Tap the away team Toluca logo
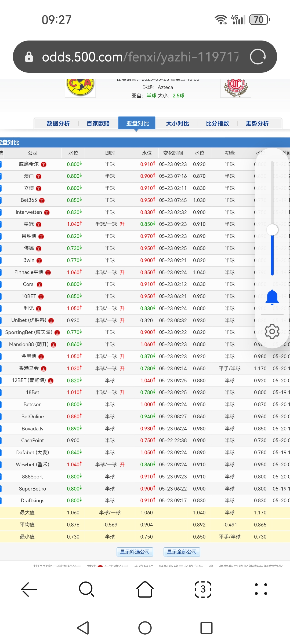The image size is (290, 644). coord(236,88)
